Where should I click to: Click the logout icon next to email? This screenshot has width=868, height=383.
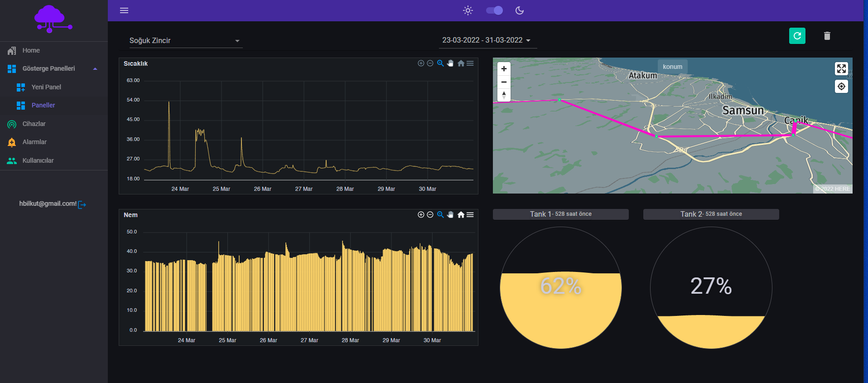point(82,204)
